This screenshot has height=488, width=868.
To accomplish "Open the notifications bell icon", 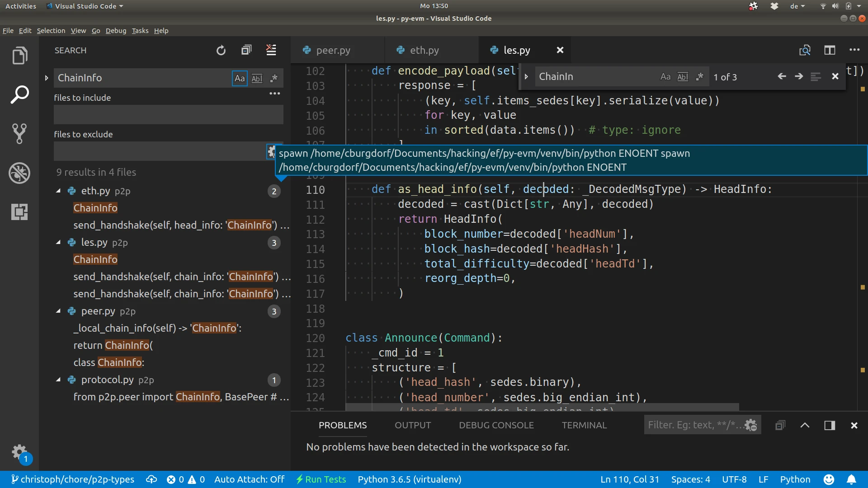I will [x=853, y=479].
